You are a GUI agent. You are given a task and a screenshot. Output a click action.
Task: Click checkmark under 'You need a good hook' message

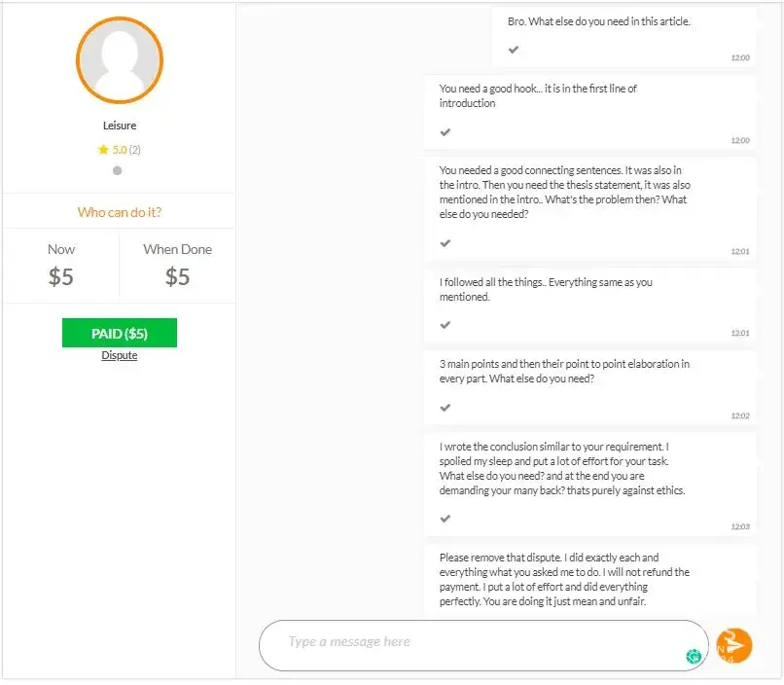coord(445,131)
